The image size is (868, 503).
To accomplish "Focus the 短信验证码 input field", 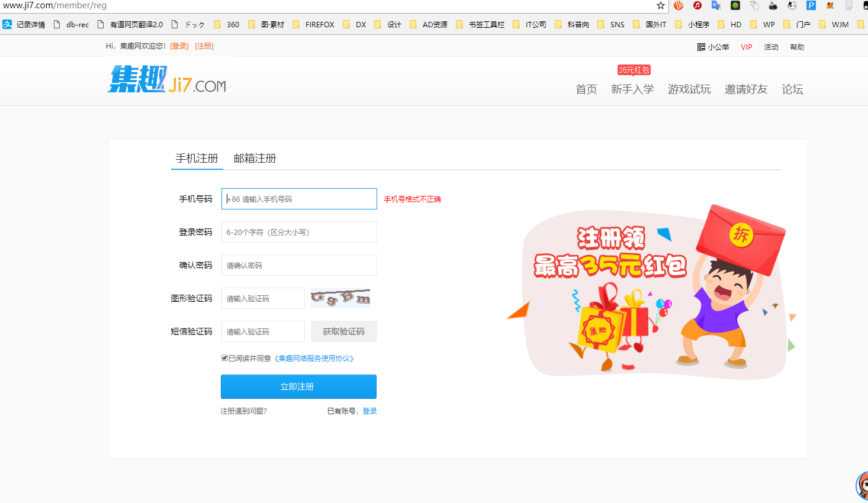I will pyautogui.click(x=263, y=331).
